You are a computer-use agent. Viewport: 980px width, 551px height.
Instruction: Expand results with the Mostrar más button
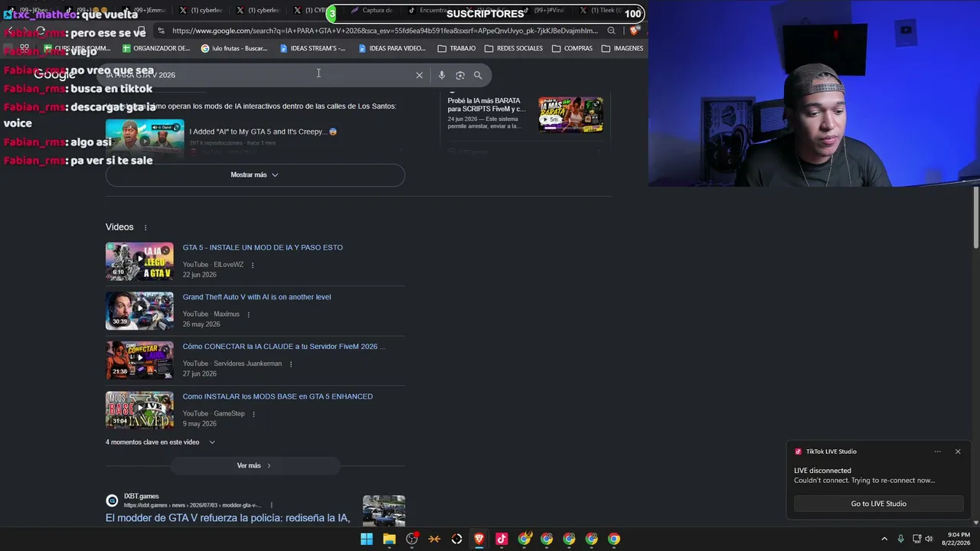(255, 175)
